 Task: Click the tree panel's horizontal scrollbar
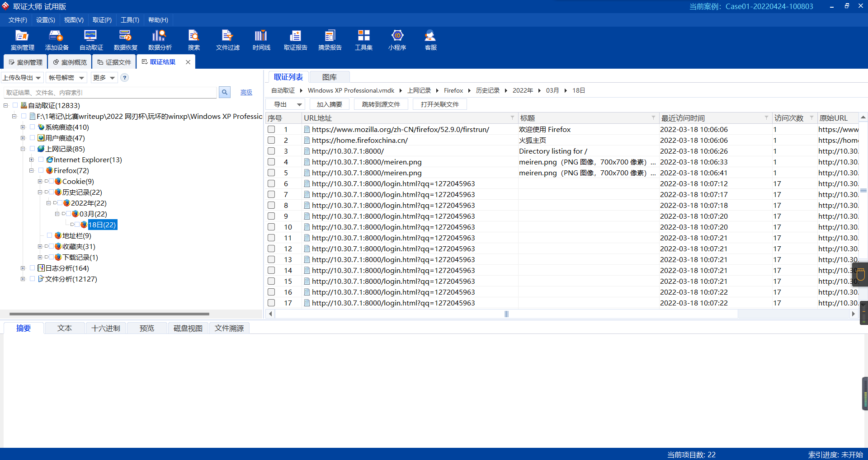point(109,314)
